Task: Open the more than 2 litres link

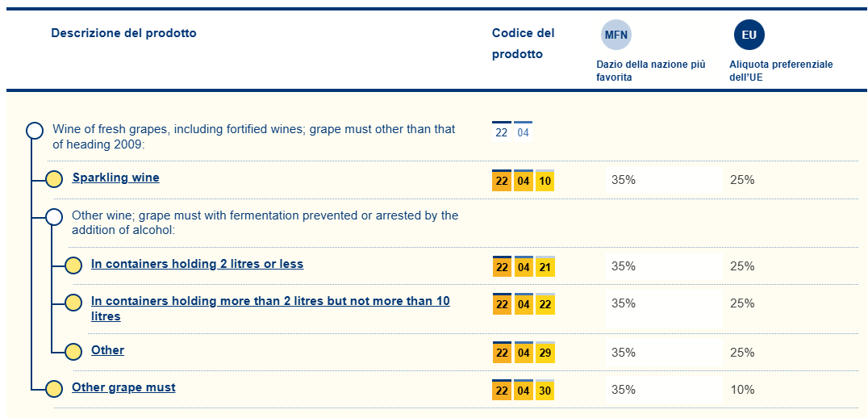Action: click(x=270, y=301)
